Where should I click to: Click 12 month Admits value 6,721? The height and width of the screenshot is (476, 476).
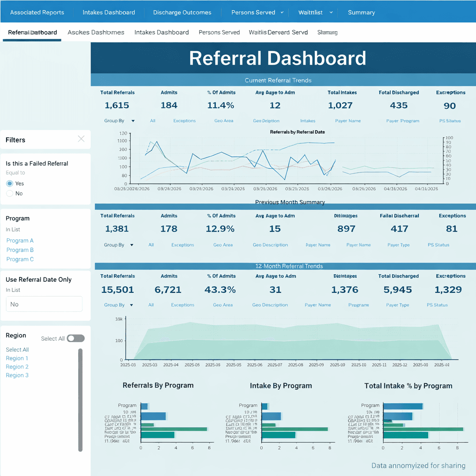tap(168, 290)
